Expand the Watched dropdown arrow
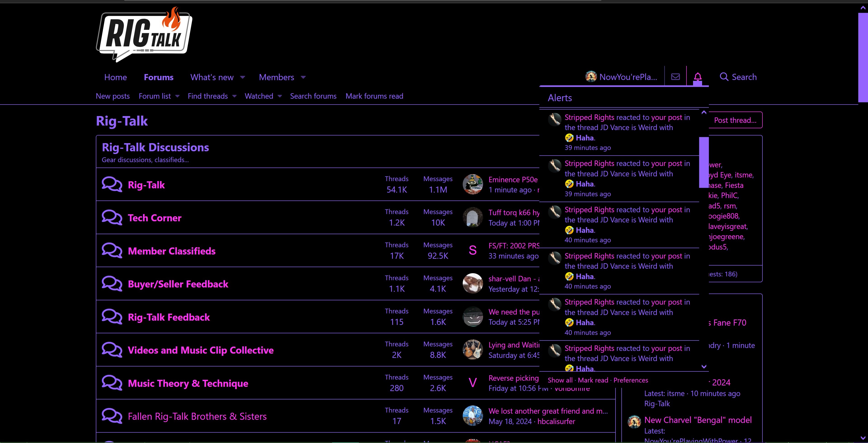This screenshot has width=868, height=443. pyautogui.click(x=280, y=96)
